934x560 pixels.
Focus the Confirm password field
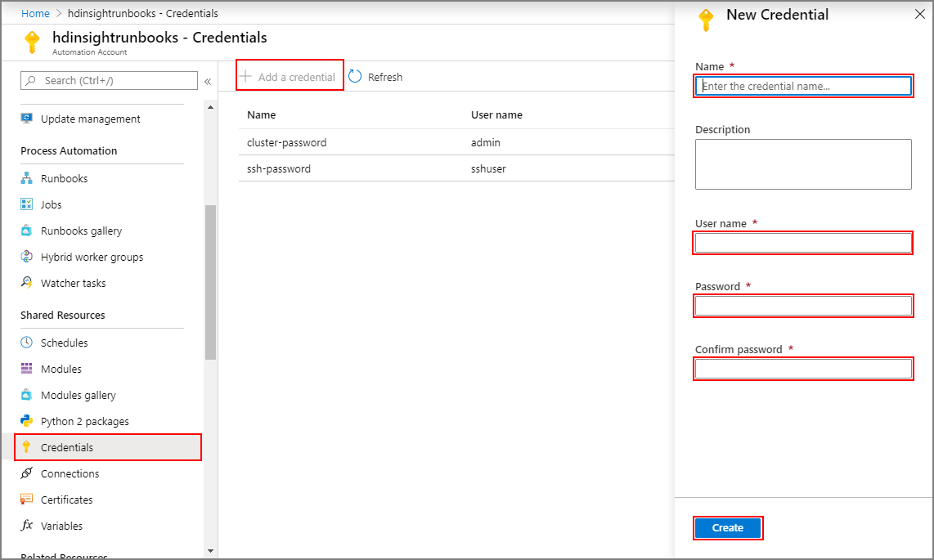(x=803, y=369)
